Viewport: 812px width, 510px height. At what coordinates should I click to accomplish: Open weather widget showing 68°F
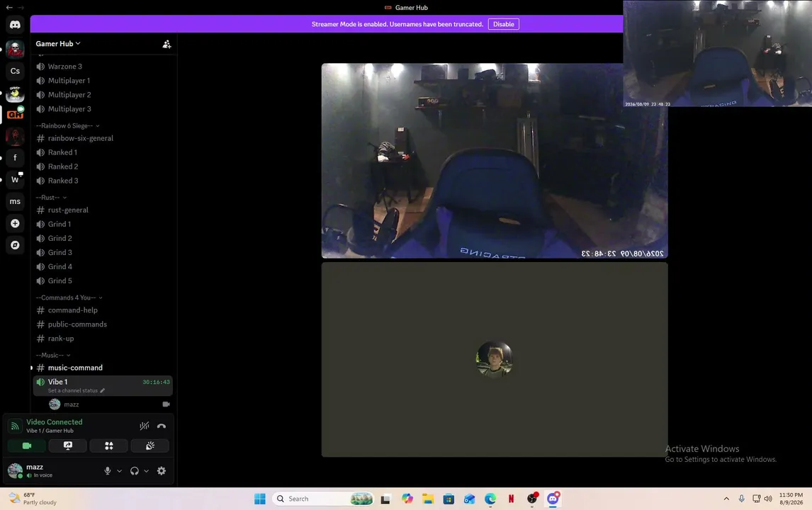pos(32,499)
